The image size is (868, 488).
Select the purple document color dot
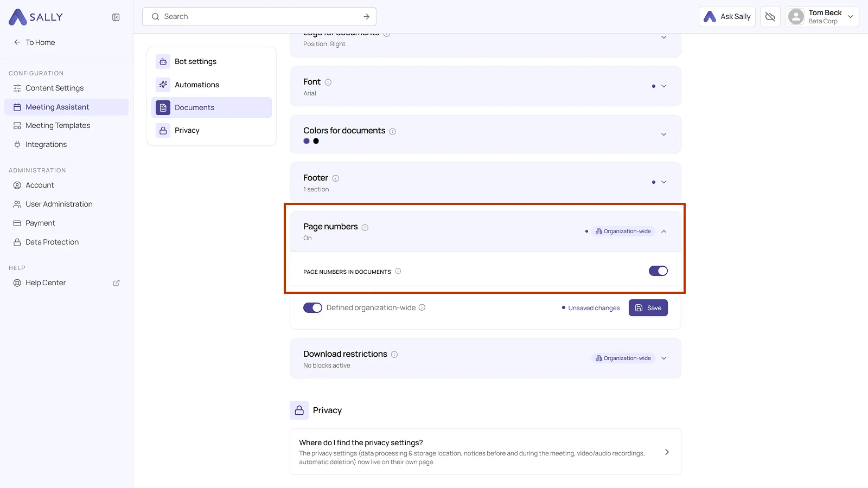[x=307, y=141]
